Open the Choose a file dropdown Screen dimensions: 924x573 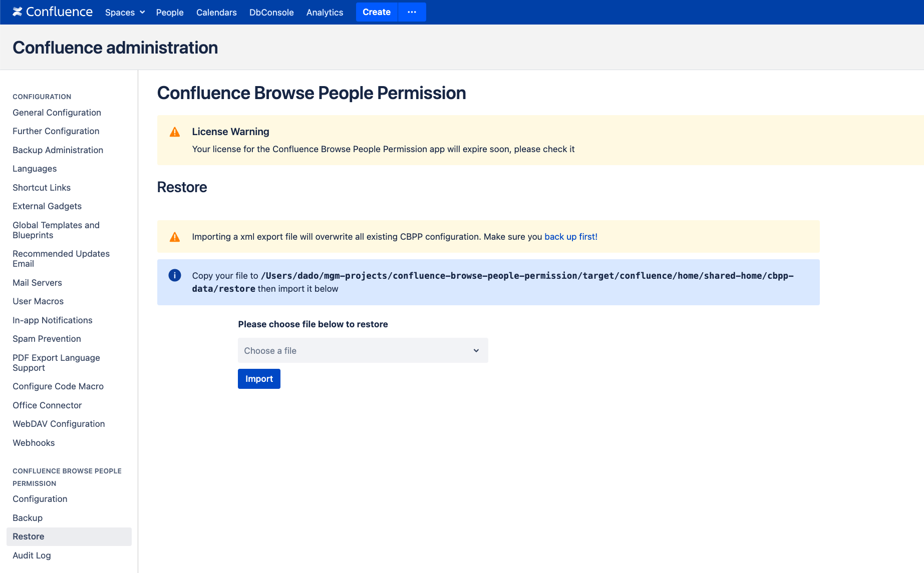click(x=363, y=350)
